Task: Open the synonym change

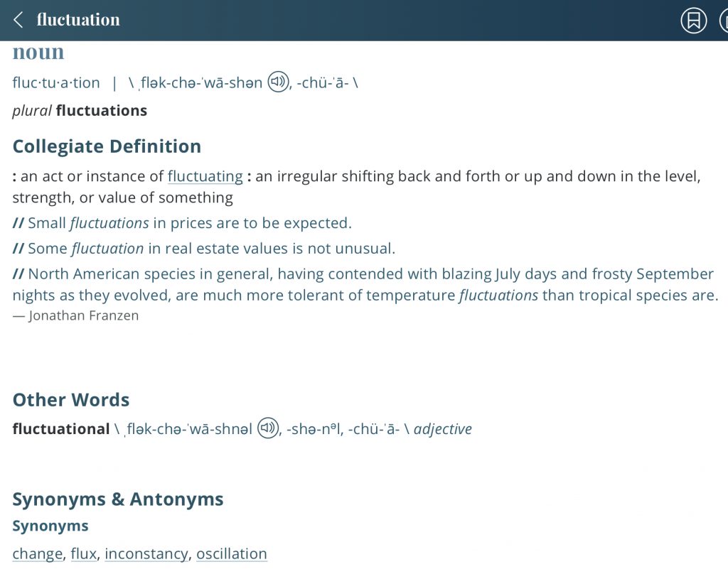Action: (38, 553)
